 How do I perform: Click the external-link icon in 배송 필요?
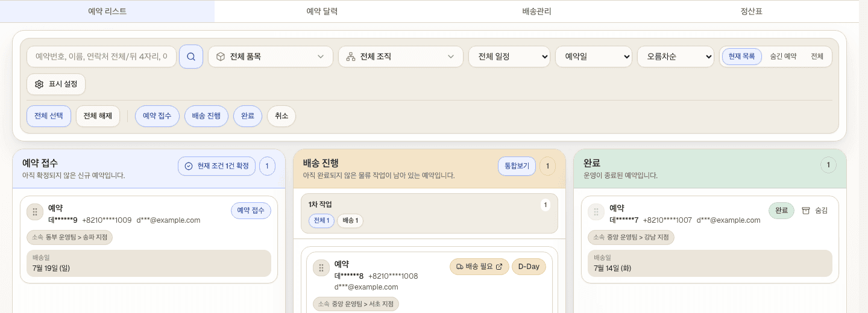pyautogui.click(x=498, y=267)
